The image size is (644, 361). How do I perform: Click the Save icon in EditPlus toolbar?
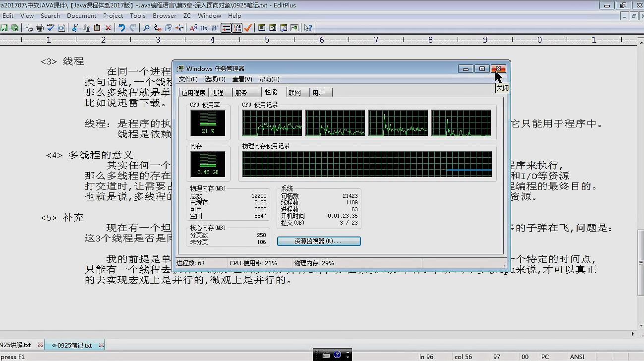(4, 28)
